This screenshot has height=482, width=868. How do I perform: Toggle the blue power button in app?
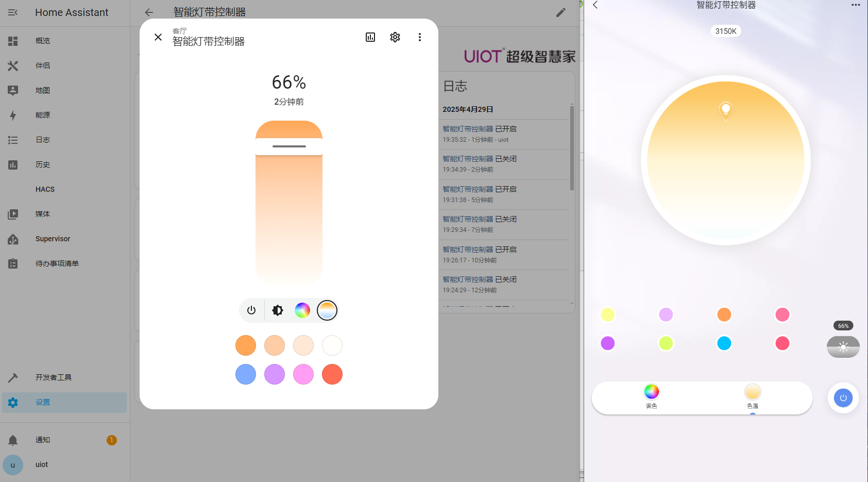click(x=843, y=398)
